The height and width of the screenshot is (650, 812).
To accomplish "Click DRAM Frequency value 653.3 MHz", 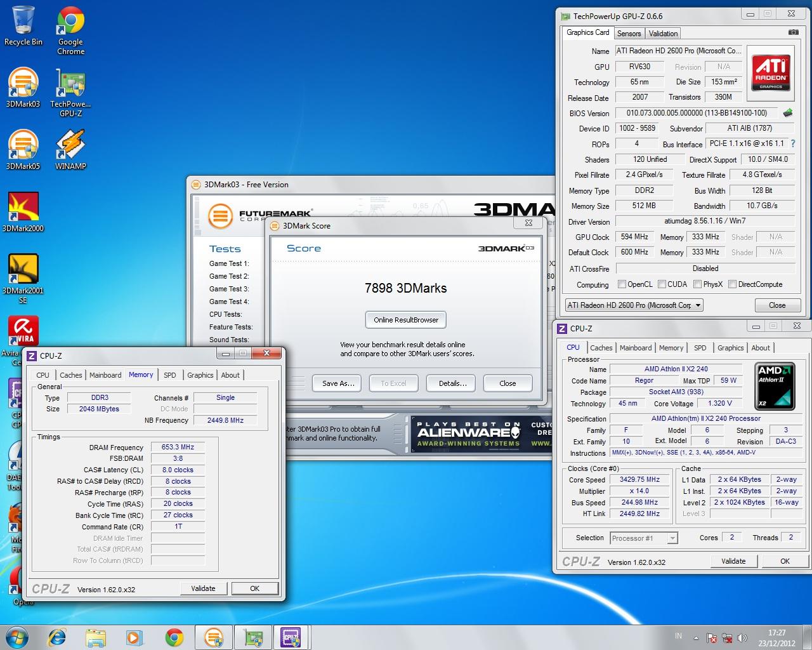I will (x=178, y=447).
